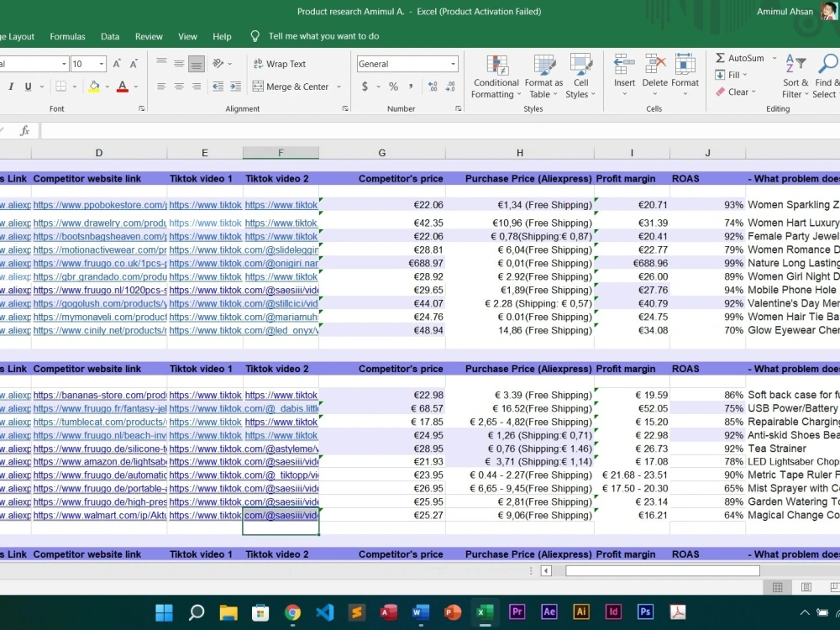Toggle underline formatting
840x630 pixels.
[x=28, y=87]
